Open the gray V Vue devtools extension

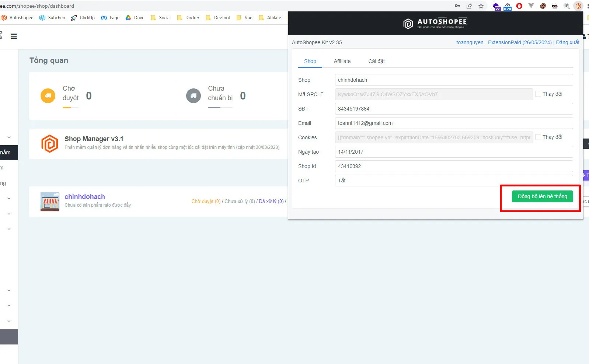tap(531, 6)
